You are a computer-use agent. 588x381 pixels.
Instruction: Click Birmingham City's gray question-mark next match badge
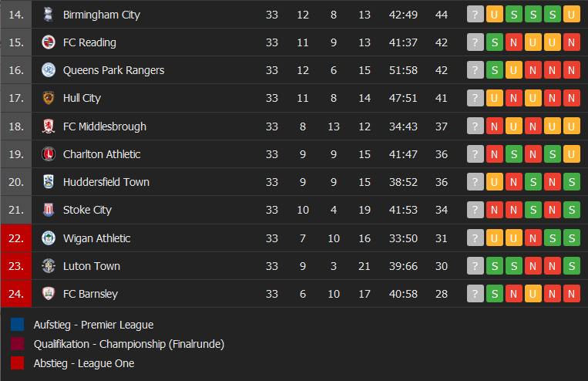tap(475, 15)
